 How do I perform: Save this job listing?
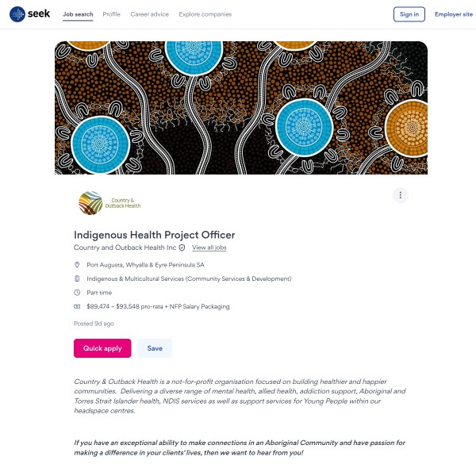155,348
